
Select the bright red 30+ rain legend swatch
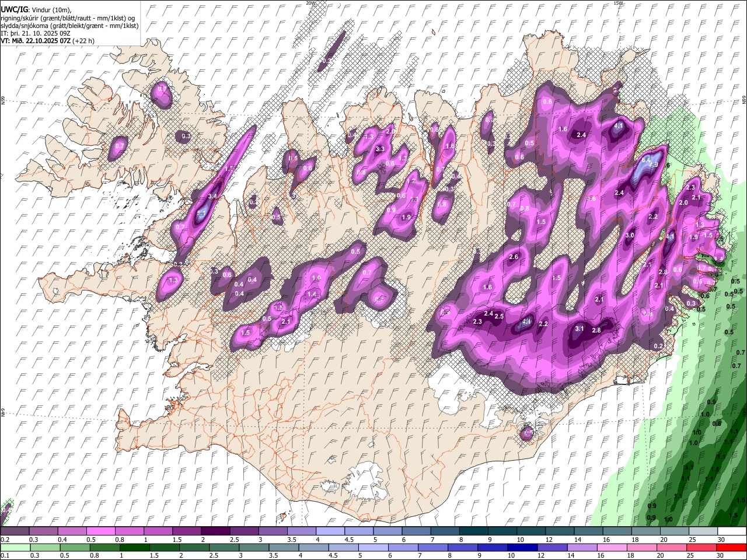(x=731, y=548)
